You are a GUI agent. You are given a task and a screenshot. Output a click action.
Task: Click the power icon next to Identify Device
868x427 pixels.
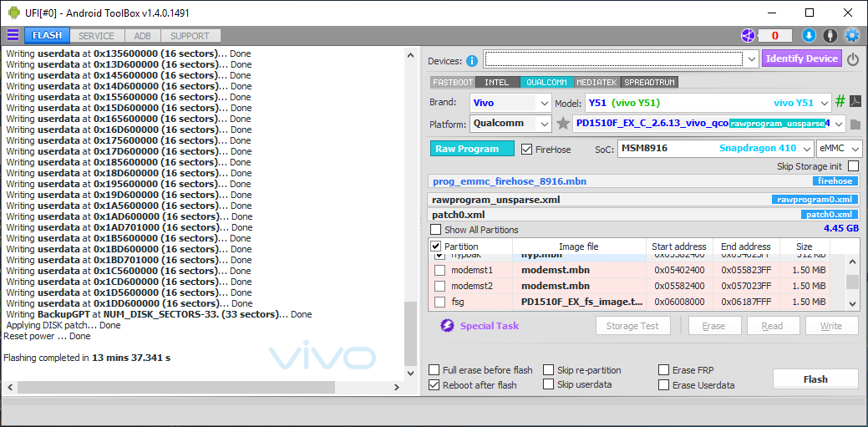click(x=853, y=59)
